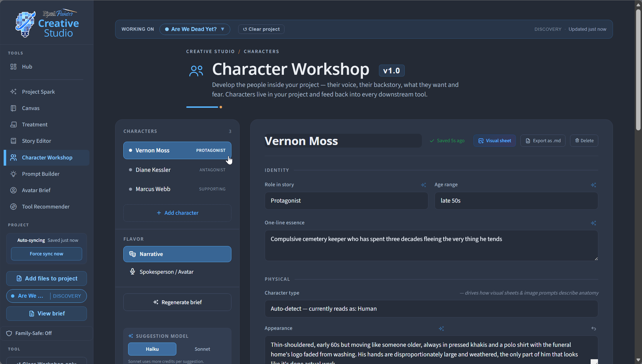Open the Visual sheet
The image size is (642, 364).
point(494,141)
